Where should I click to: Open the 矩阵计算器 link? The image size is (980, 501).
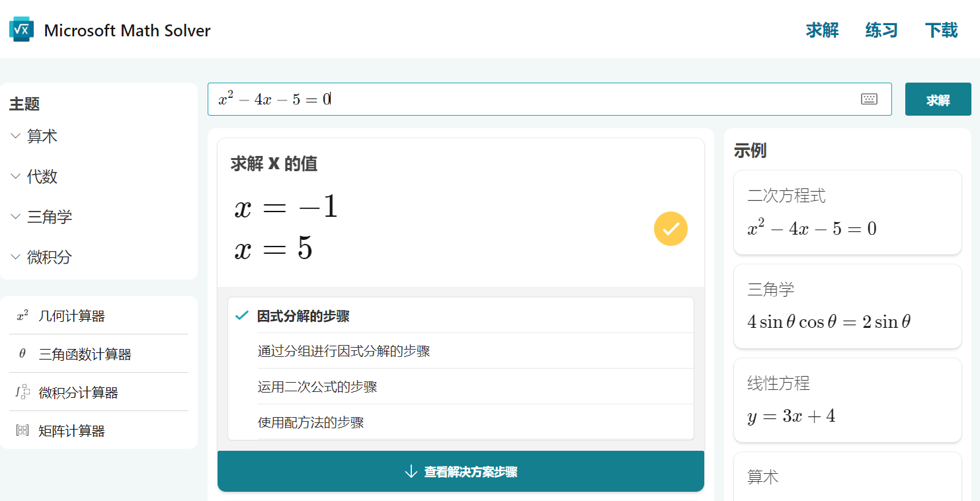[x=72, y=431]
